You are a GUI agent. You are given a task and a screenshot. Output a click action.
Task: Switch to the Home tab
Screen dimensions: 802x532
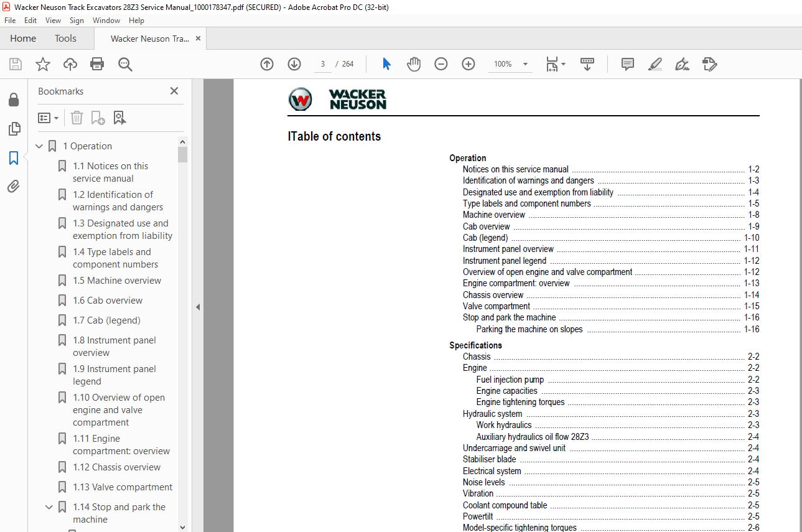23,39
